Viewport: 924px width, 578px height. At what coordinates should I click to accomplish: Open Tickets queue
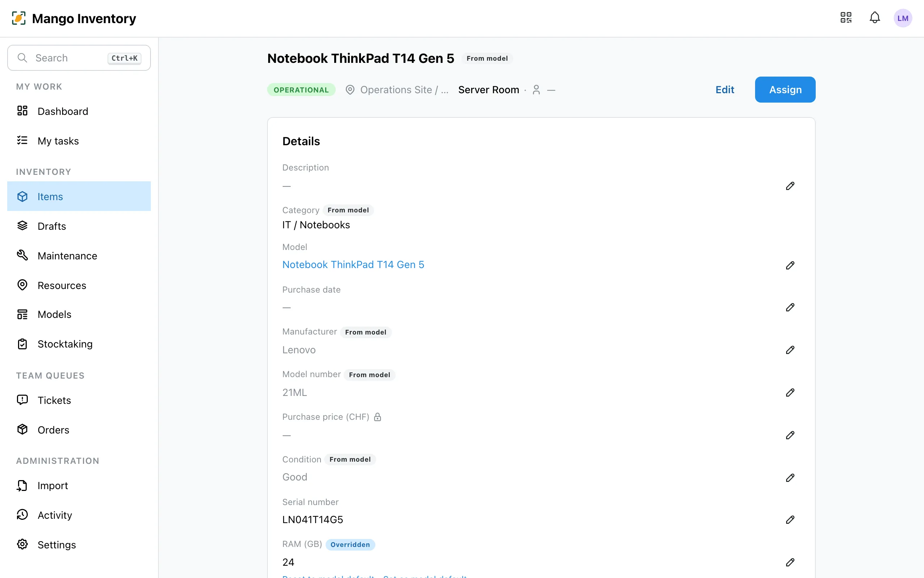pyautogui.click(x=79, y=400)
